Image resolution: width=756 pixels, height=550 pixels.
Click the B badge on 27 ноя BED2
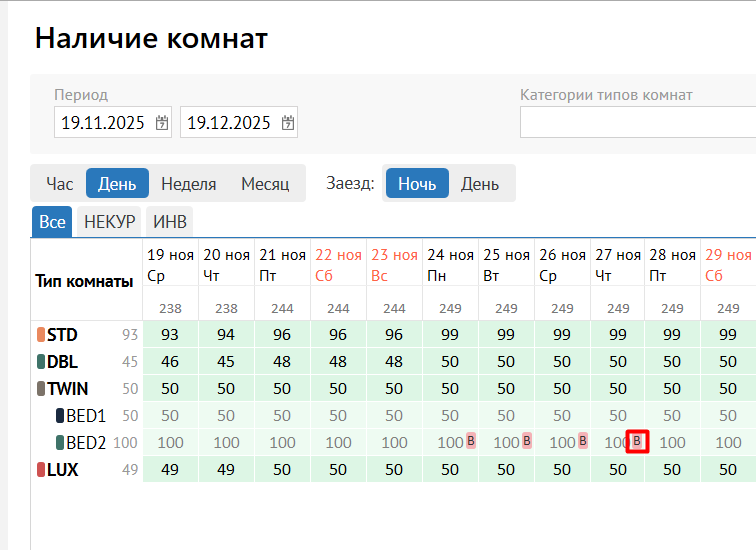click(x=637, y=441)
